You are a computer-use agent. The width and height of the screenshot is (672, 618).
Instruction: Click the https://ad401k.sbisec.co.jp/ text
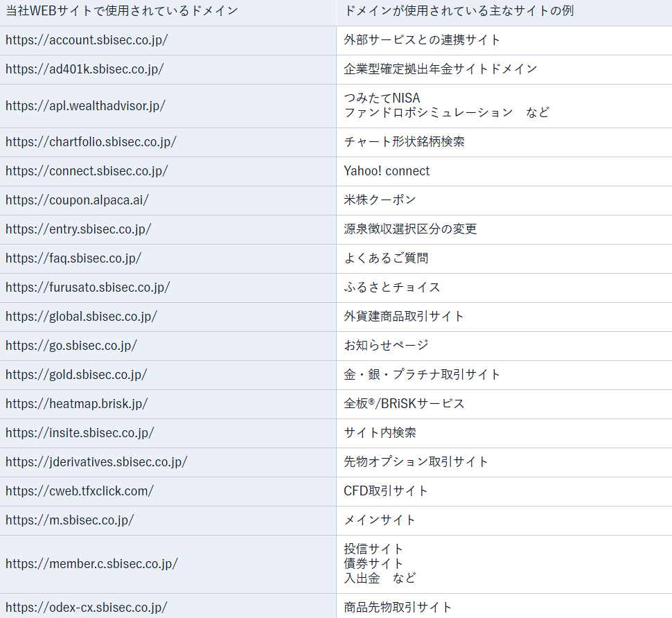pyautogui.click(x=85, y=69)
